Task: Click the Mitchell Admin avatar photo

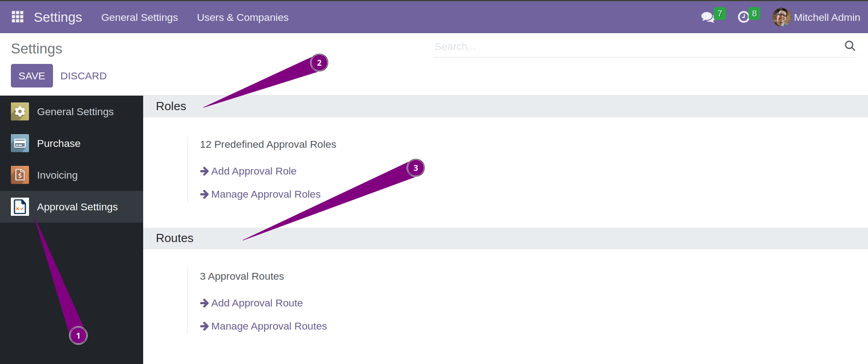Action: tap(781, 17)
